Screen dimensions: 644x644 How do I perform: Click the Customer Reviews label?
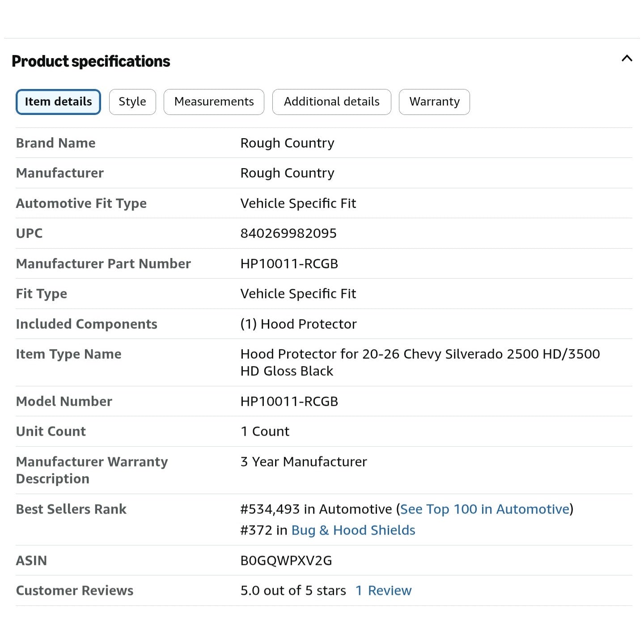coord(75,590)
